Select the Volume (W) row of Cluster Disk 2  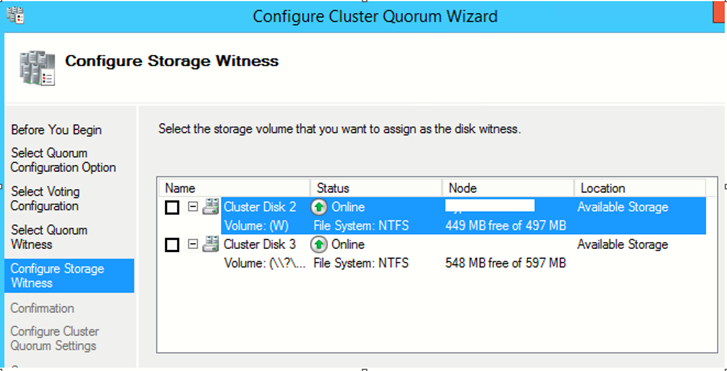464,226
